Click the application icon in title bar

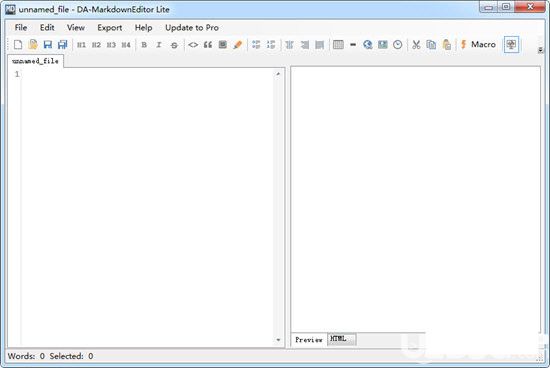(10, 9)
